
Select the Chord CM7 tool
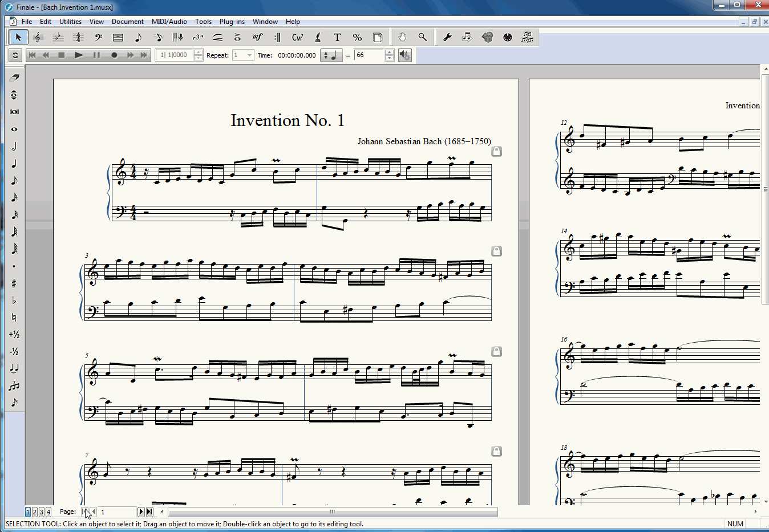pos(297,38)
